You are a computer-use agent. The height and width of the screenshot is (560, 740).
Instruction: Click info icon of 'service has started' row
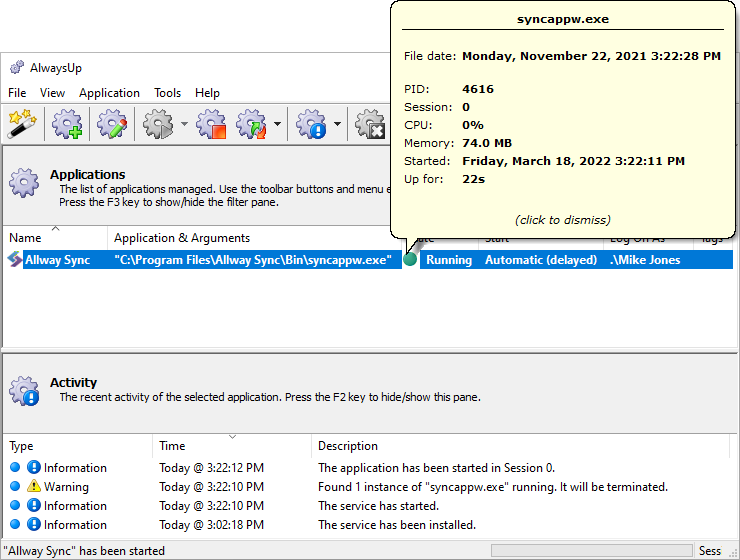coord(34,505)
